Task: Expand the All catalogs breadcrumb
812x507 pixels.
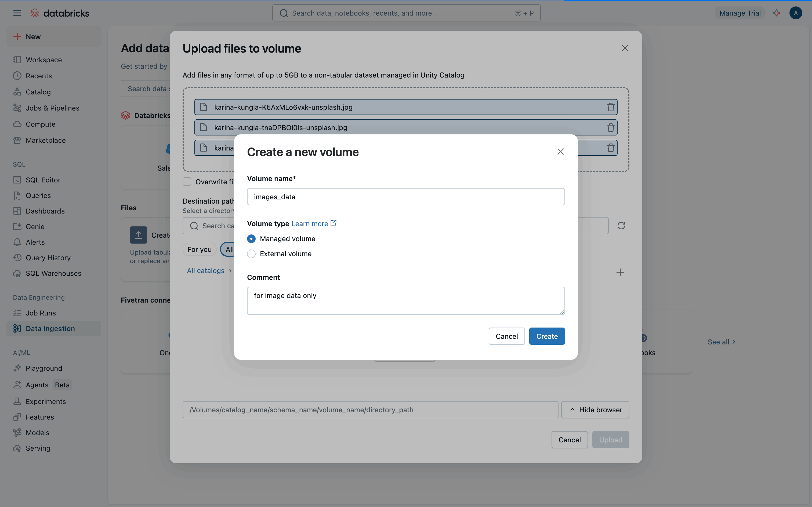Action: [x=206, y=270]
